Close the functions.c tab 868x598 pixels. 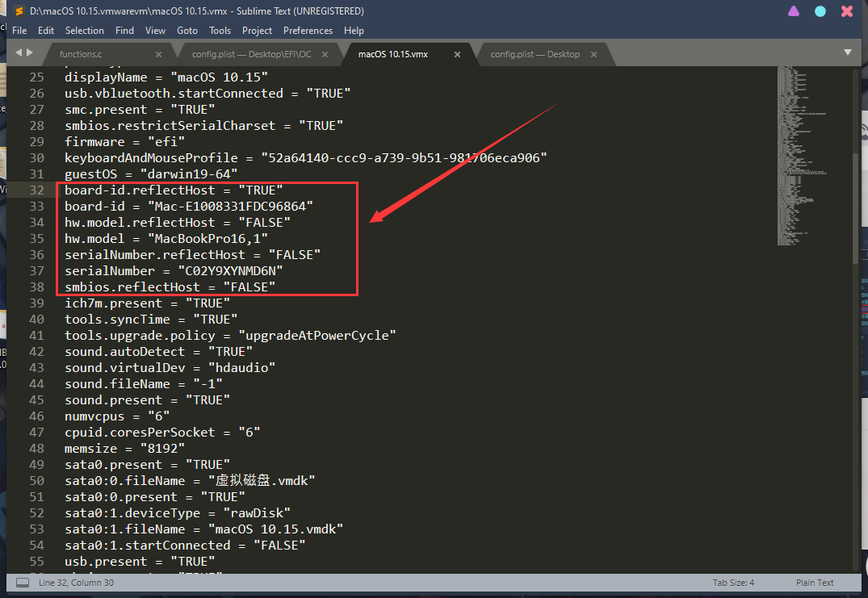[x=158, y=54]
